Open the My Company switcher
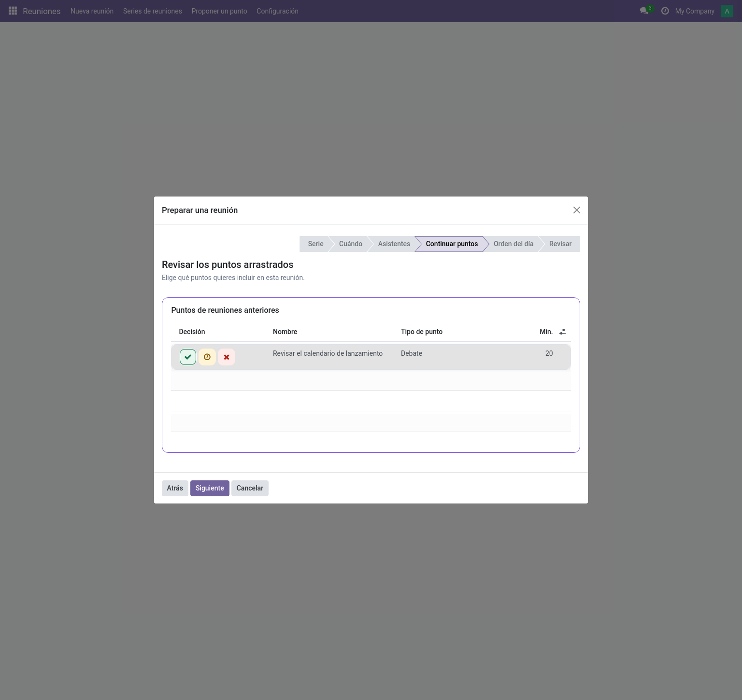Screen dimensions: 742x700 695,11
